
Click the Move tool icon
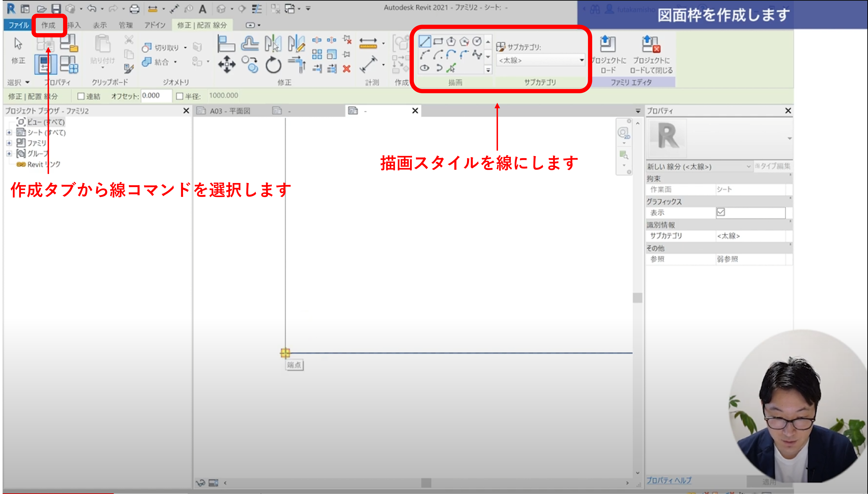227,64
